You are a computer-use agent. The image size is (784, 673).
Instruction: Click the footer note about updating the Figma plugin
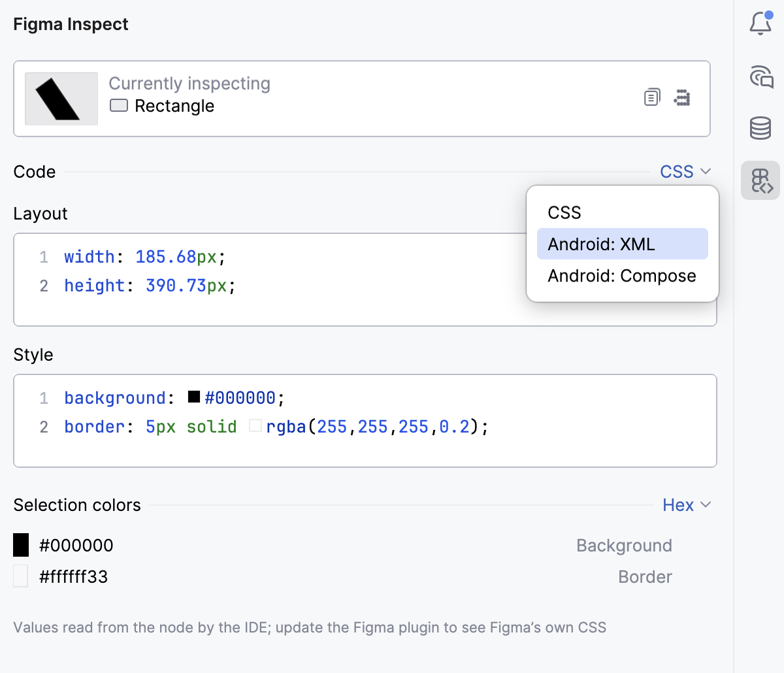pyautogui.click(x=310, y=628)
